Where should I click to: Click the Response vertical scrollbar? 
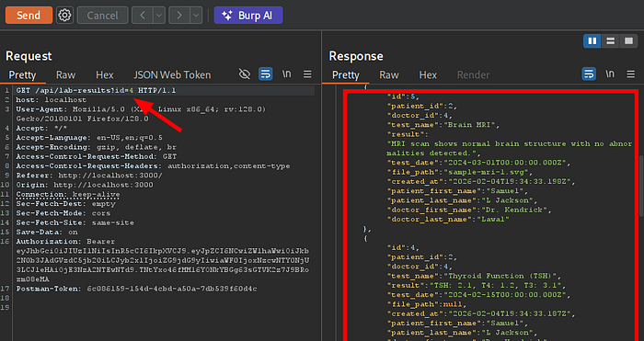641,186
